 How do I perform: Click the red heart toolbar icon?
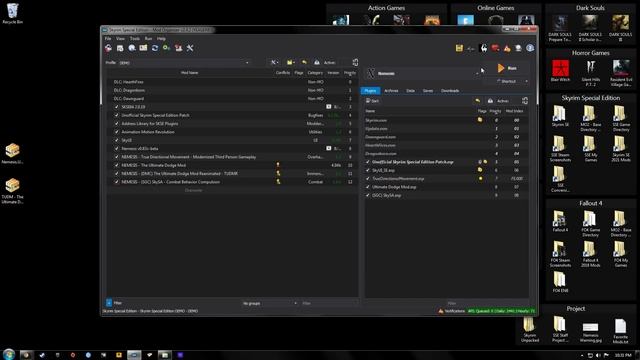[x=495, y=48]
